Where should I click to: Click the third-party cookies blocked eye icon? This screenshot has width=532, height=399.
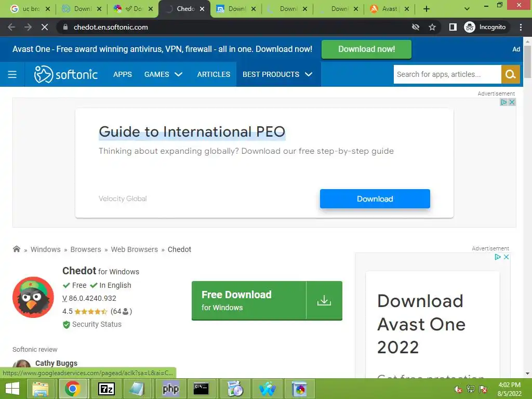[416, 27]
